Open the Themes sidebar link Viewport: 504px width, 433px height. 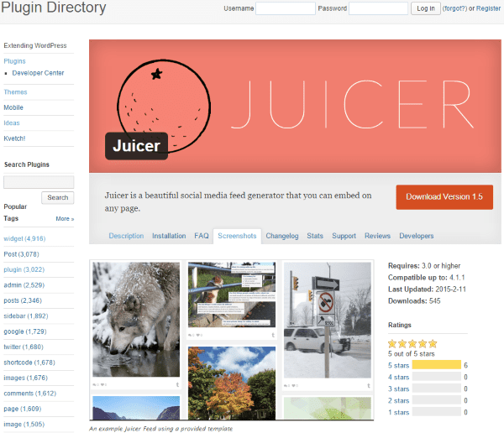[15, 92]
